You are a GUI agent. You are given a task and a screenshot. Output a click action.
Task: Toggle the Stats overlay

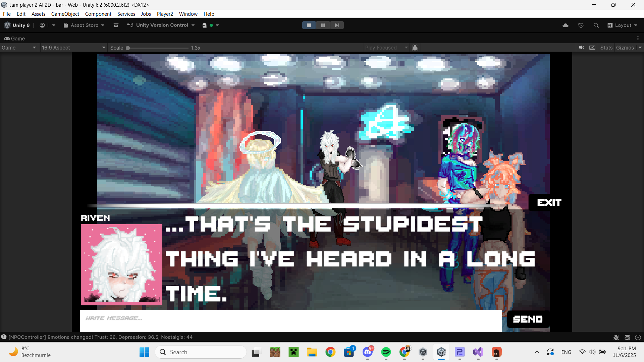point(606,48)
